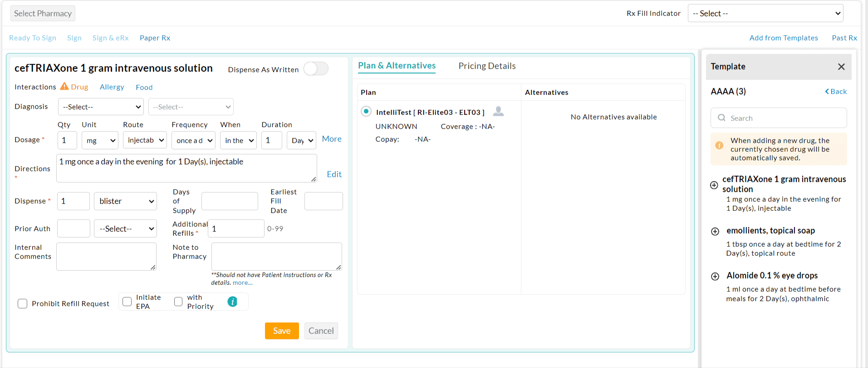Click the Add from Templates link
The image size is (868, 368).
coord(784,38)
